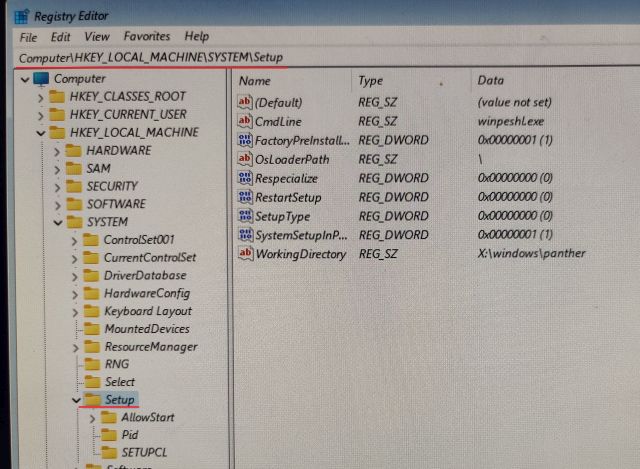The width and height of the screenshot is (640, 469).
Task: Select the SetupType value name
Action: [x=282, y=217]
